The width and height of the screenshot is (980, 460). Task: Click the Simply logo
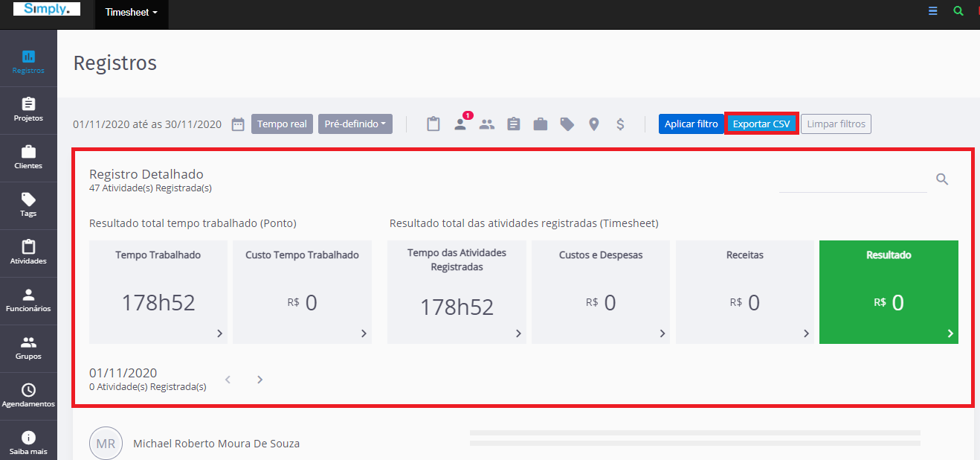[47, 9]
